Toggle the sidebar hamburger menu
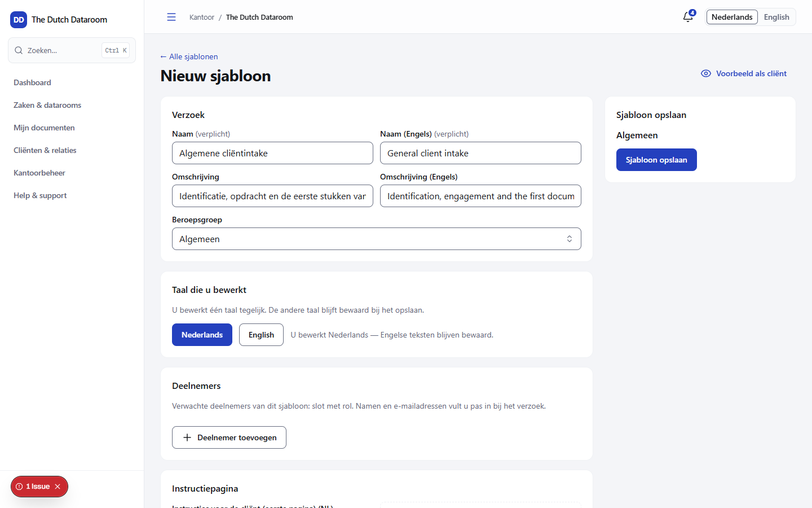Viewport: 812px width, 508px height. [x=171, y=17]
